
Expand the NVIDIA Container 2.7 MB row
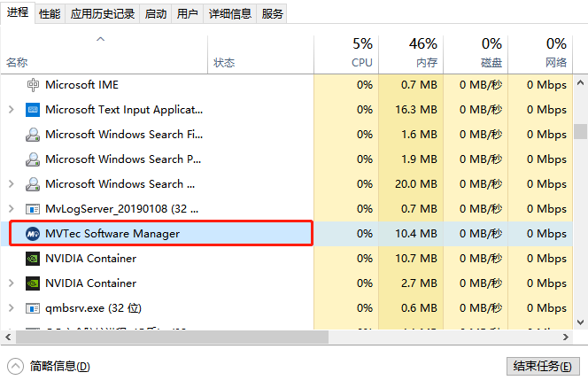point(12,283)
